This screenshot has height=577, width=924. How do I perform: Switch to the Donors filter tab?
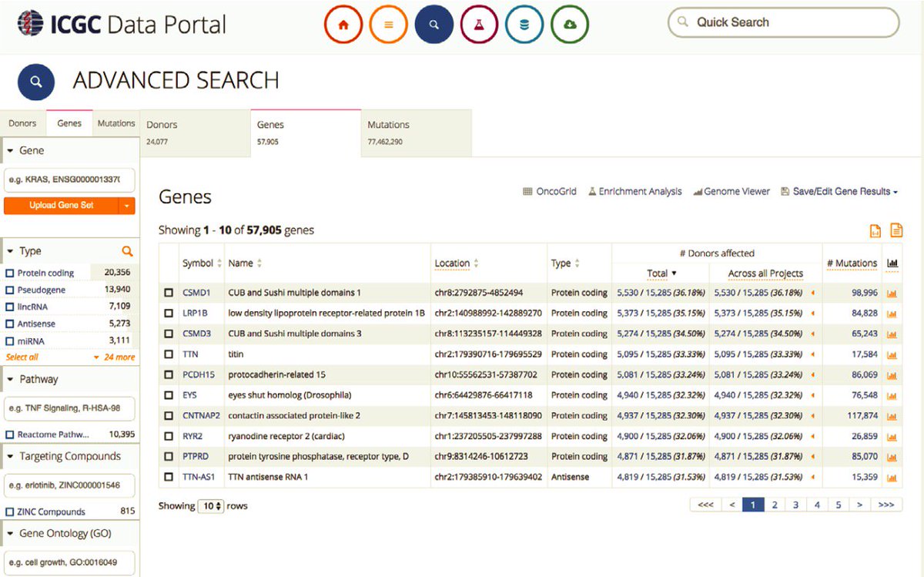[22, 123]
